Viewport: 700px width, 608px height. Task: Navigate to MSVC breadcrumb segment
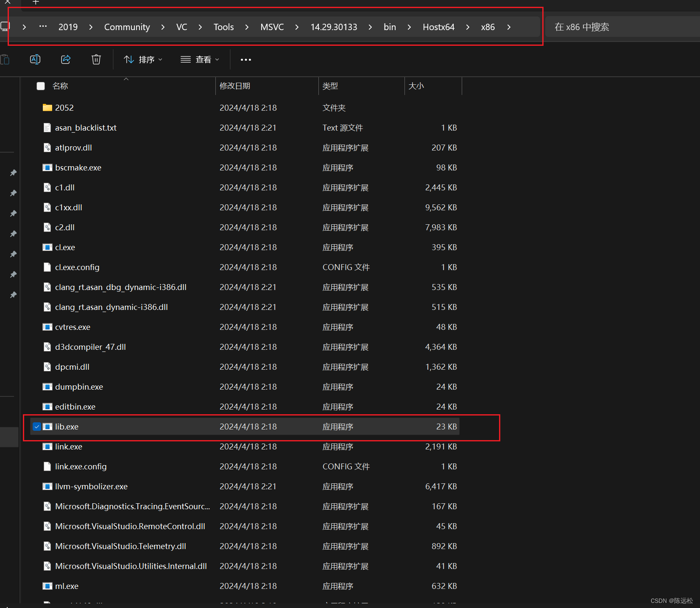(272, 27)
